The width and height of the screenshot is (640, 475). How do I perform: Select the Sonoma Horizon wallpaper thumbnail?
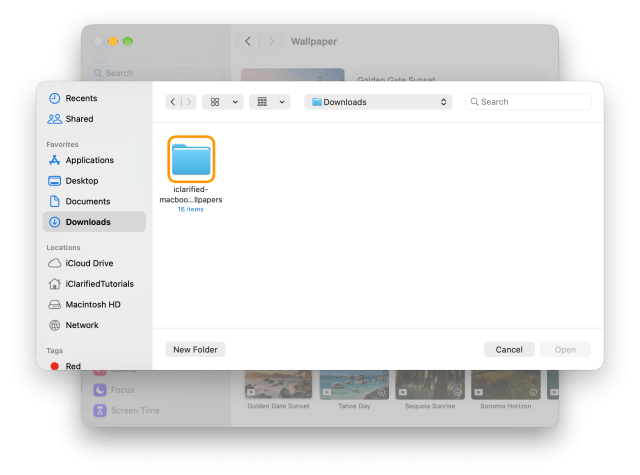[506, 384]
